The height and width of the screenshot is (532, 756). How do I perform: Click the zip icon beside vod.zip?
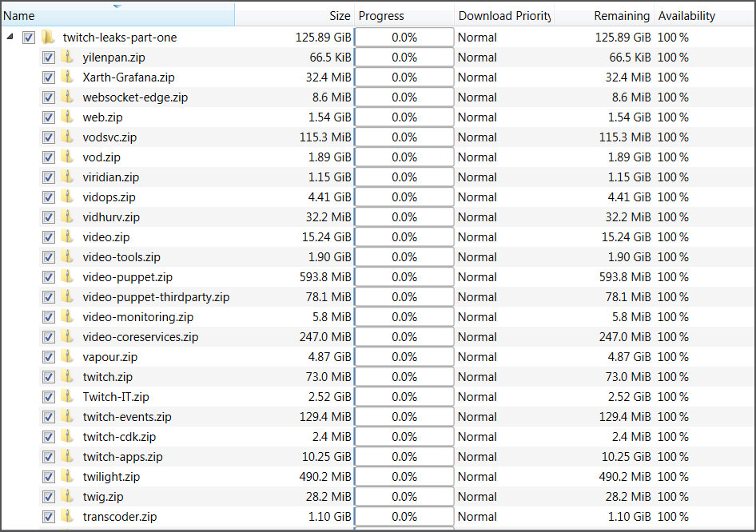click(67, 157)
